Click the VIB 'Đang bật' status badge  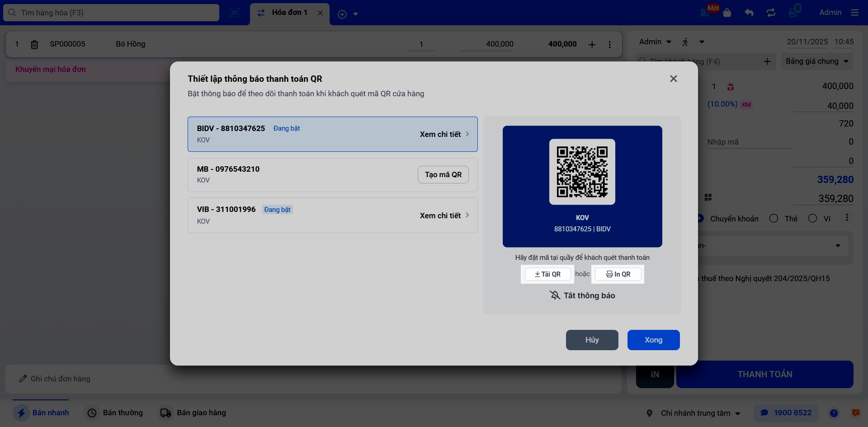tap(278, 210)
